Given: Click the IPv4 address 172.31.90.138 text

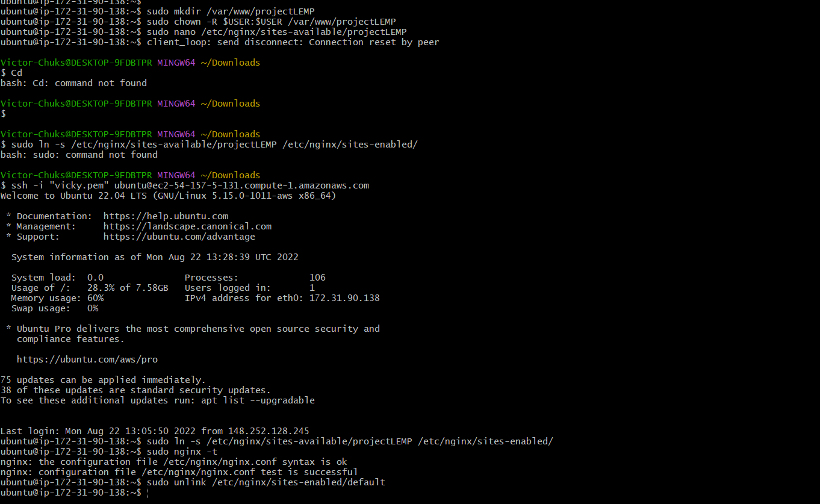Looking at the screenshot, I should click(x=344, y=297).
